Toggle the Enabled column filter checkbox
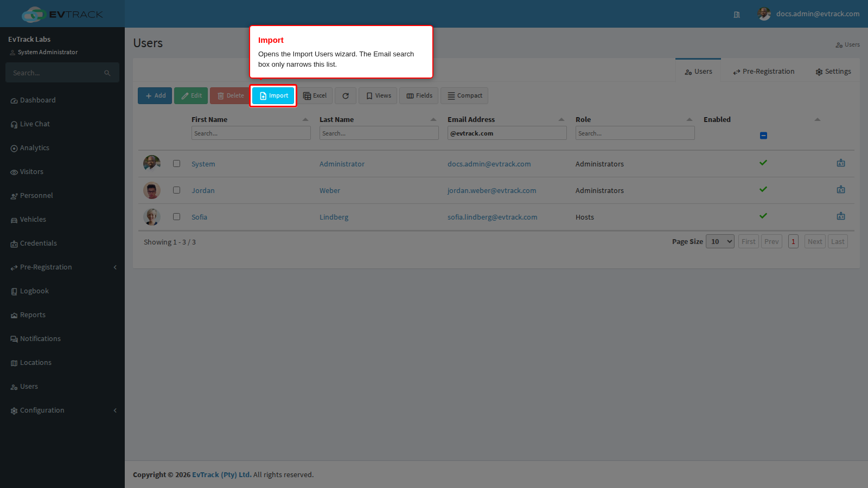 [x=763, y=136]
